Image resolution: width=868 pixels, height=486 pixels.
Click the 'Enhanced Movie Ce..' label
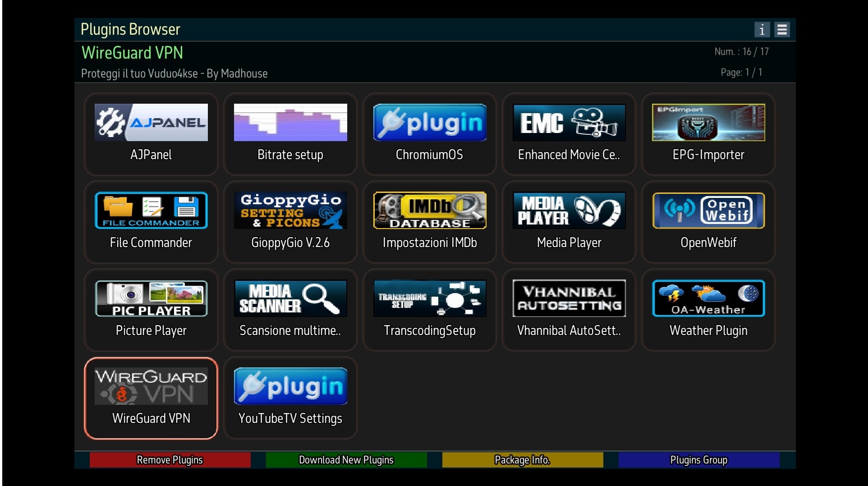click(569, 155)
